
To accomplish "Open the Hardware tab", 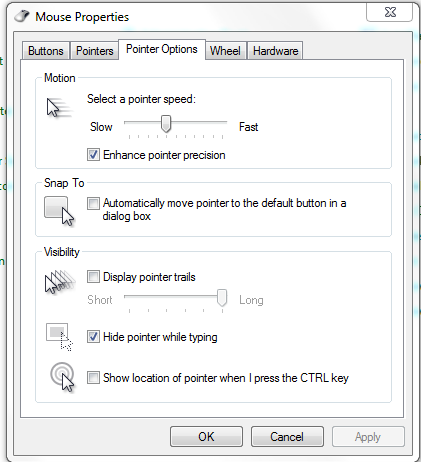I will [x=275, y=51].
